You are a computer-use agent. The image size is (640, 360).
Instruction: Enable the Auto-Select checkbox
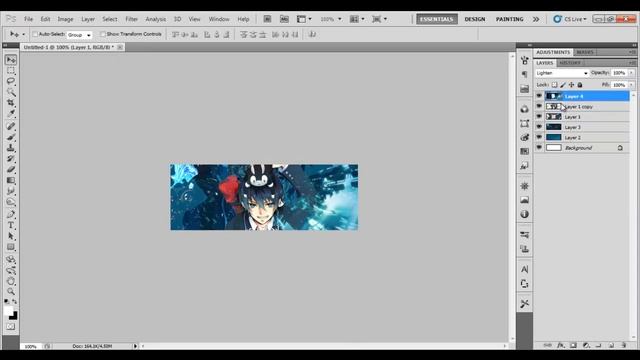35,34
